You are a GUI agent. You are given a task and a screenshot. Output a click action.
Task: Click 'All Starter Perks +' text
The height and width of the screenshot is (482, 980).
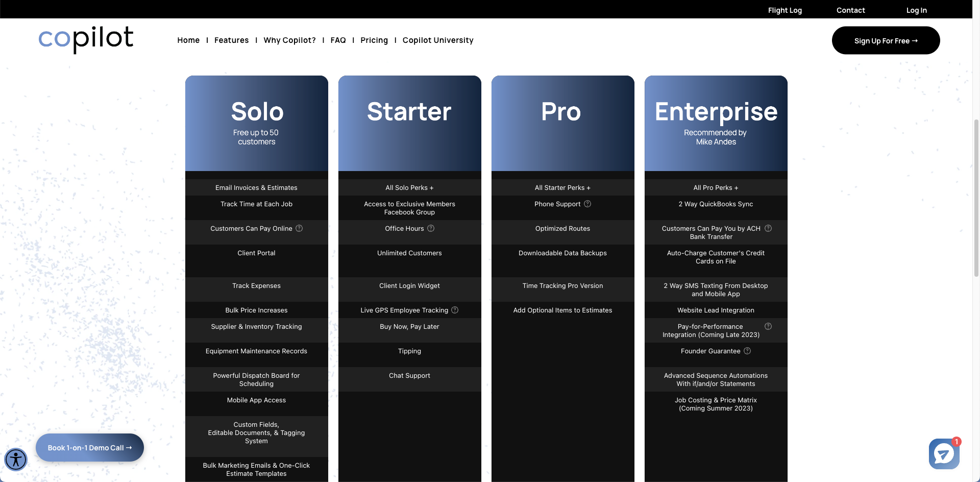pyautogui.click(x=562, y=187)
